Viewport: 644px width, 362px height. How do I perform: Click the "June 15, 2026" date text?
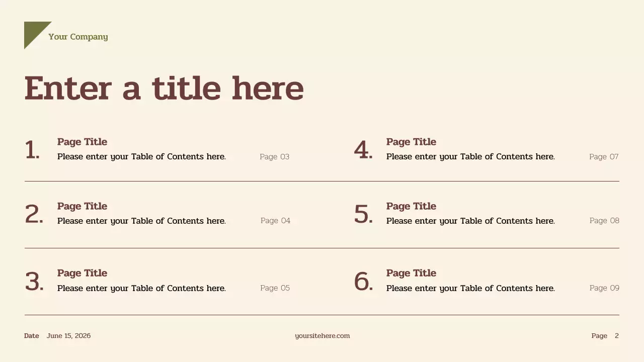68,336
